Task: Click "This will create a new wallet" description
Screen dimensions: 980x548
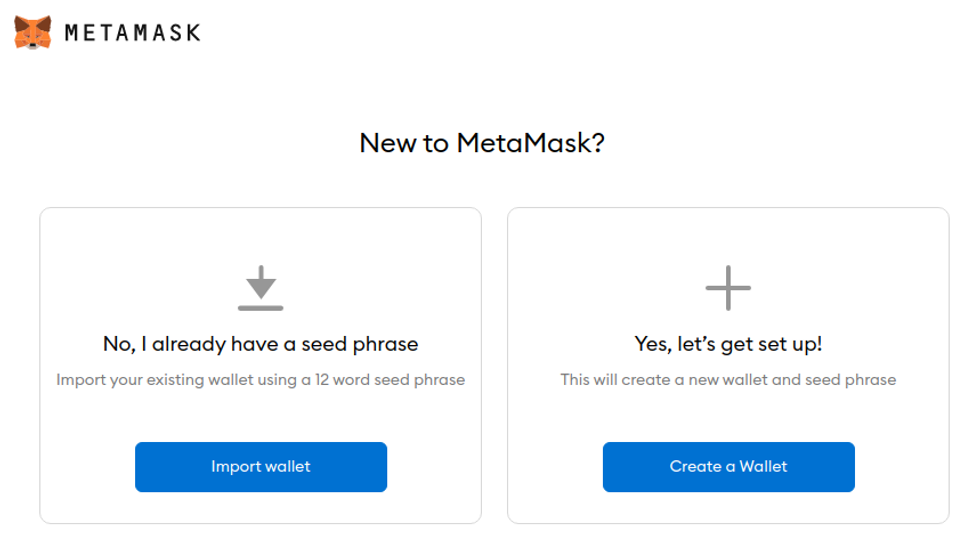Action: point(728,380)
